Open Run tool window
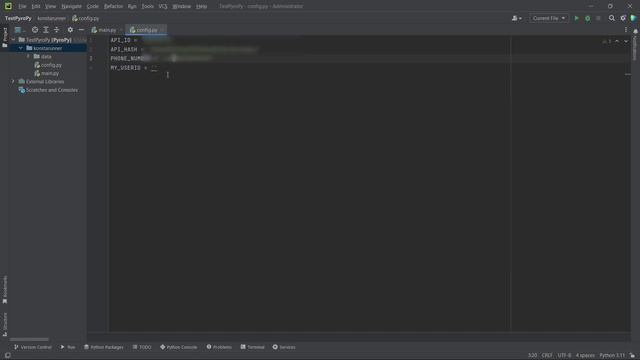This screenshot has height=360, width=640. click(68, 347)
